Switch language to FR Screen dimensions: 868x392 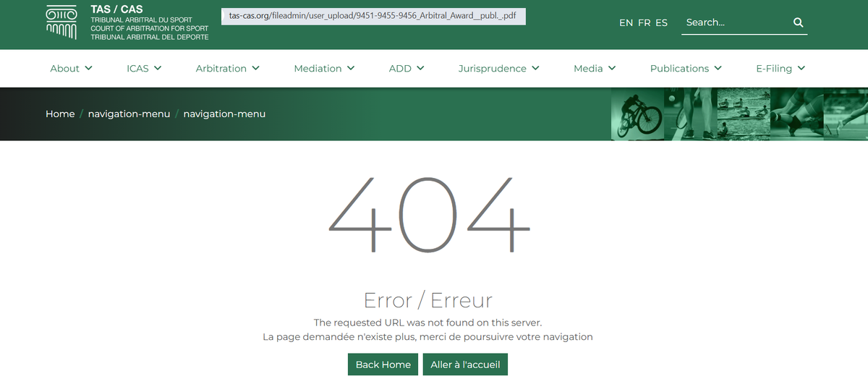pyautogui.click(x=644, y=23)
